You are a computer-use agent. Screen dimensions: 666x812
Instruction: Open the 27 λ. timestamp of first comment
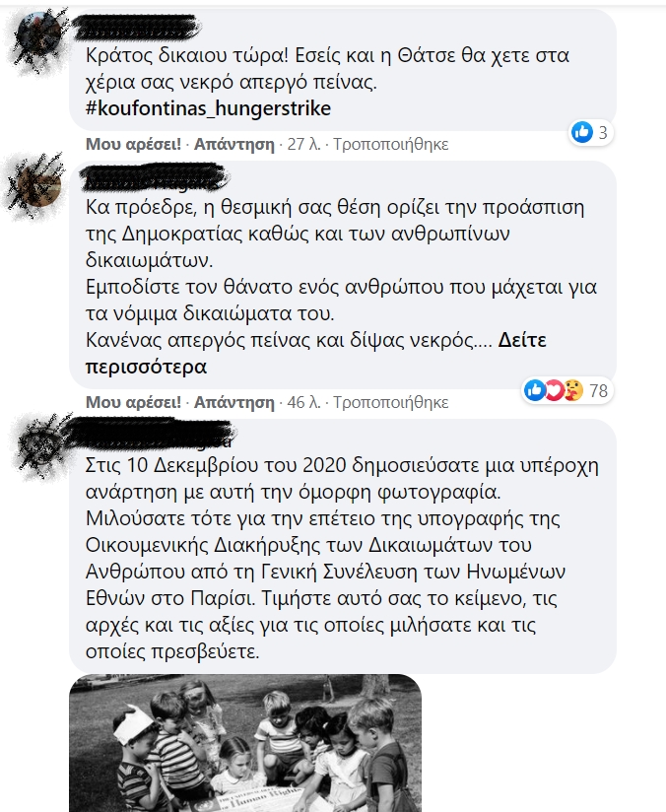point(304,144)
